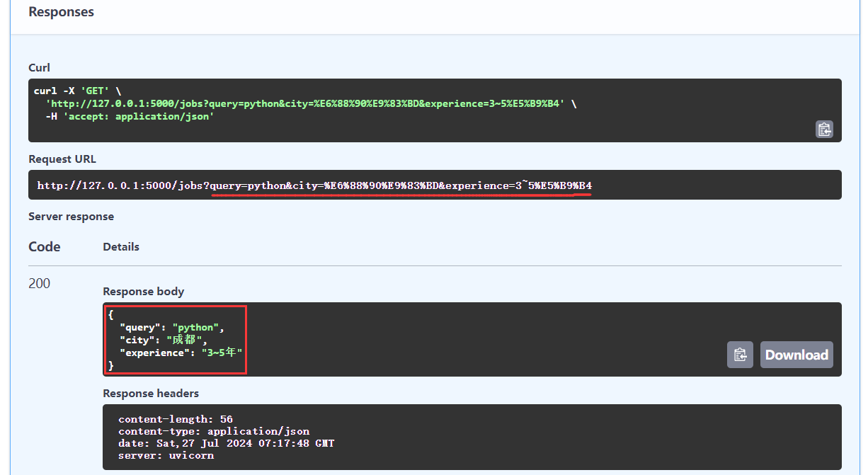Click the Response body label
The width and height of the screenshot is (868, 475).
point(143,291)
